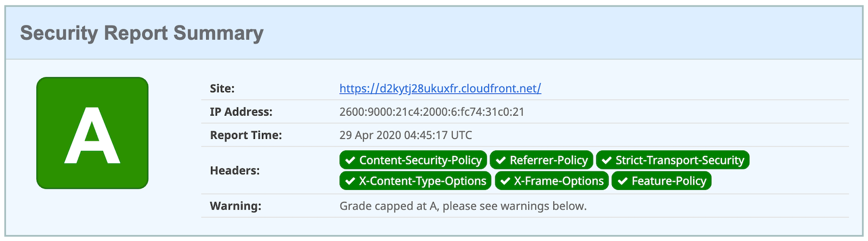The height and width of the screenshot is (241, 868).
Task: Click the grade capped warning message
Action: pos(463,206)
